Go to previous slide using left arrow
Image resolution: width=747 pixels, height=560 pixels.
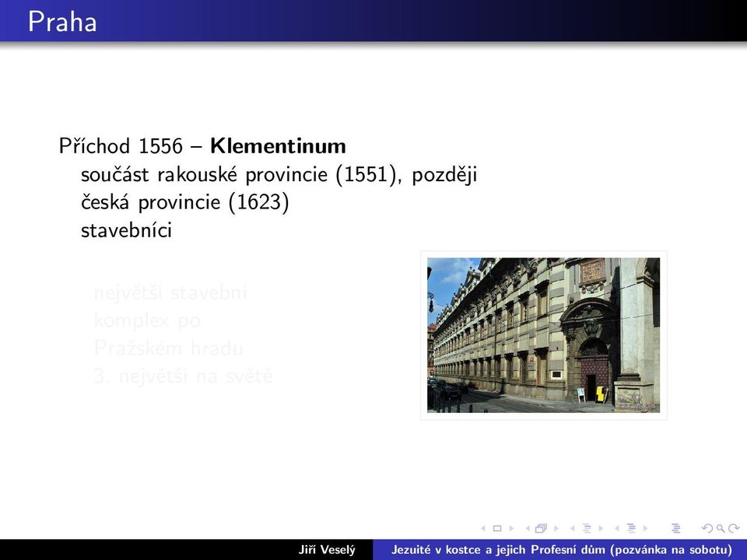483,528
